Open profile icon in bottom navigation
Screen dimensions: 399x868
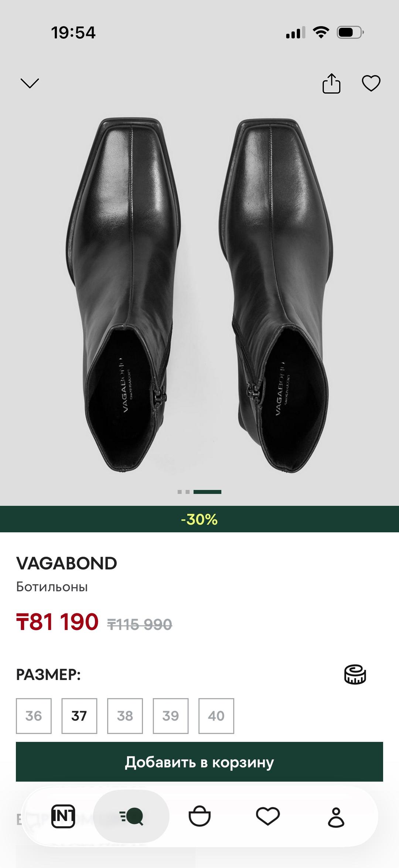[336, 817]
